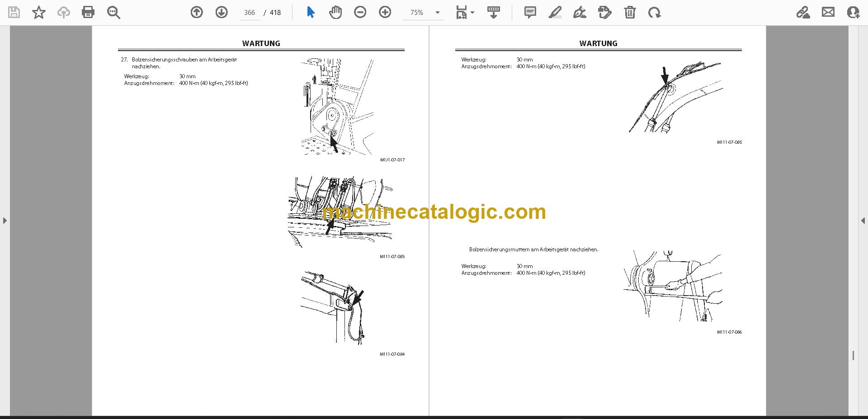Delete with the trash can icon
868x419 pixels.
(x=630, y=12)
